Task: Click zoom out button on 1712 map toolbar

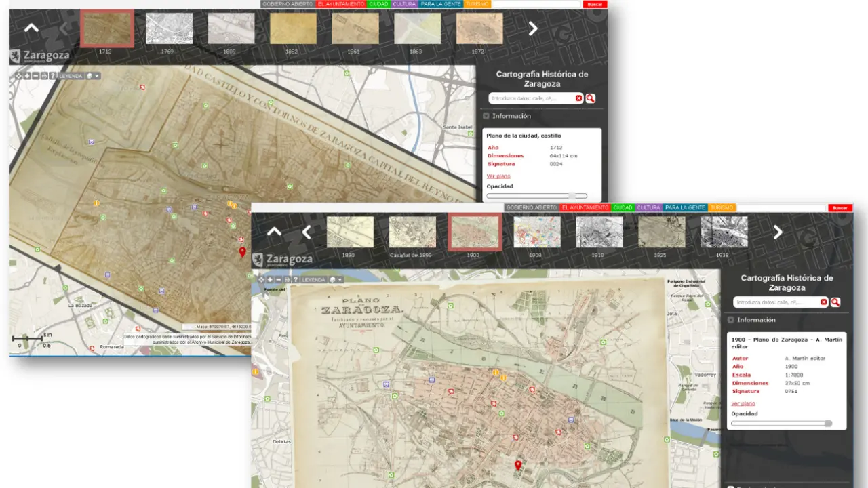Action: pyautogui.click(x=35, y=76)
